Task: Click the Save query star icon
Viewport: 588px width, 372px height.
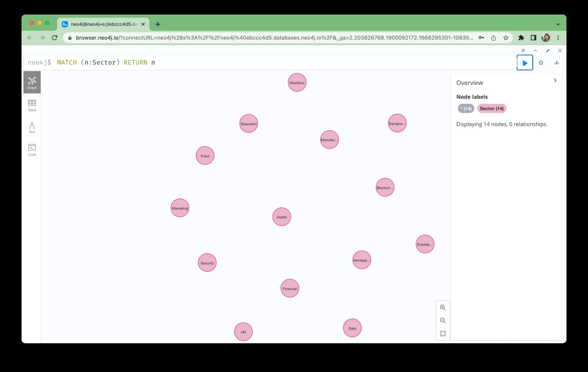Action: pos(541,62)
